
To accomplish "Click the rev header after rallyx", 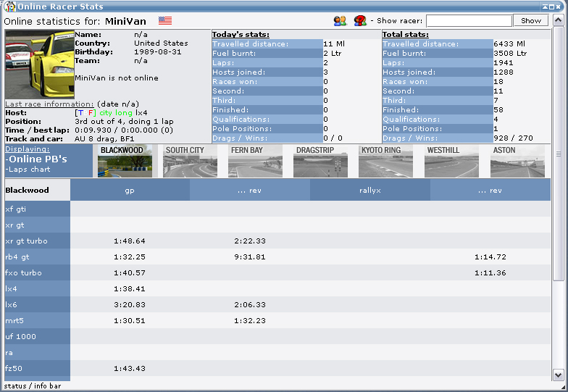I will [490, 190].
